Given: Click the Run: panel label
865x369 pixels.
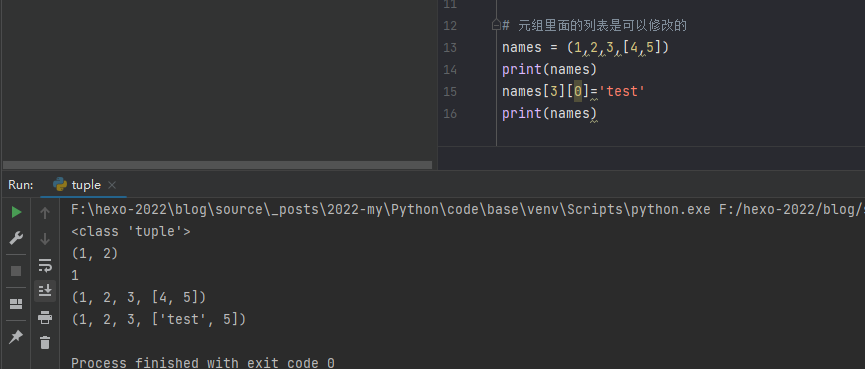Looking at the screenshot, I should [21, 185].
